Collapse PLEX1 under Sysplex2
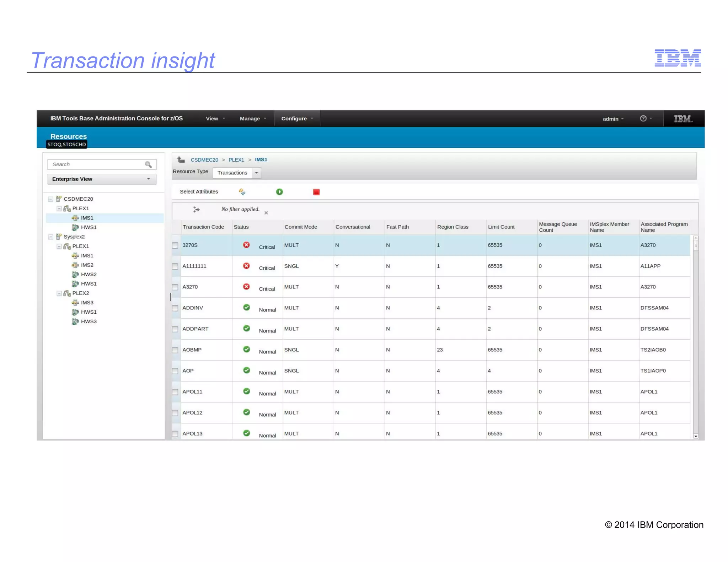The height and width of the screenshot is (562, 728). click(x=59, y=246)
